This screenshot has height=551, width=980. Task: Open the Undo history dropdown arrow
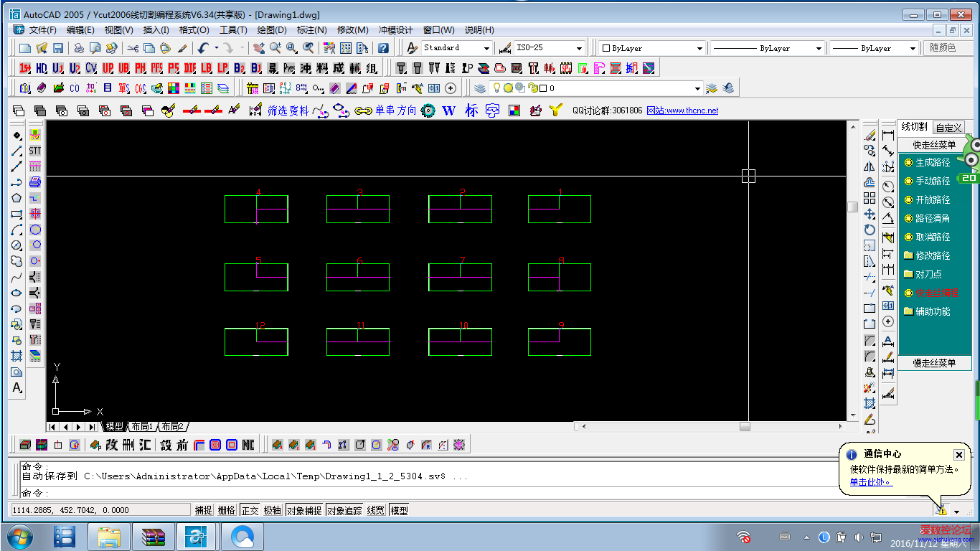tap(216, 48)
